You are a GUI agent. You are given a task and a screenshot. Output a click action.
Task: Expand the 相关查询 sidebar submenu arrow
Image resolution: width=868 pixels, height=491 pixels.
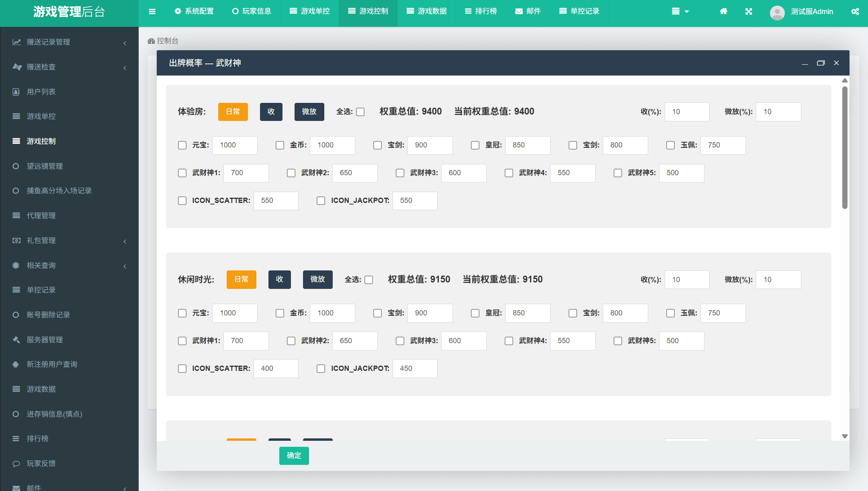click(125, 266)
